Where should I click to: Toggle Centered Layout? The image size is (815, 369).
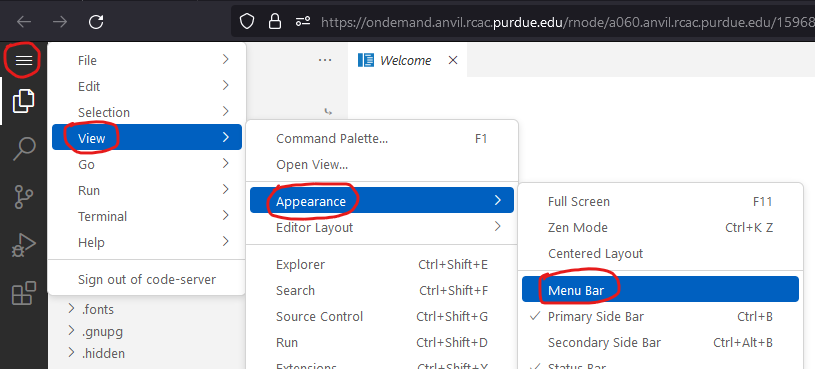pyautogui.click(x=660, y=254)
